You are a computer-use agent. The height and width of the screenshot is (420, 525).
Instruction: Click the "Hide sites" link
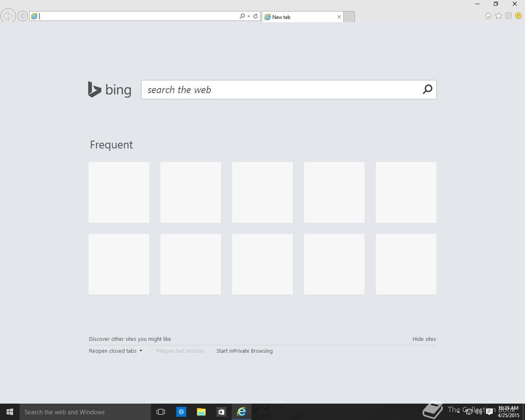coord(424,339)
